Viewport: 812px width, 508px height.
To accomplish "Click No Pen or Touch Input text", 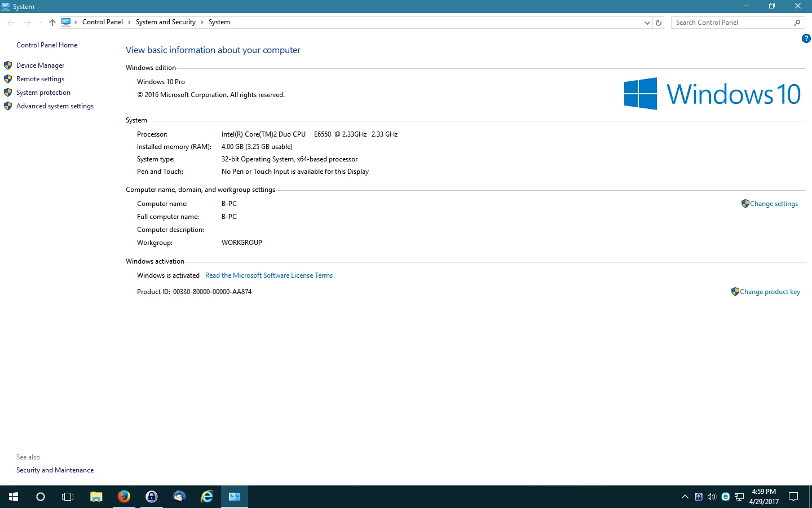I will pos(295,172).
